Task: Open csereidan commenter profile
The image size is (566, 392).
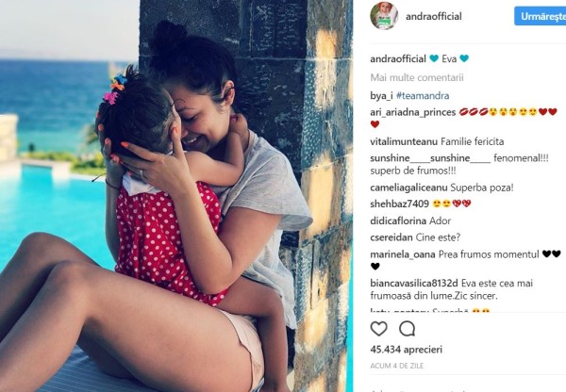Action: click(391, 237)
